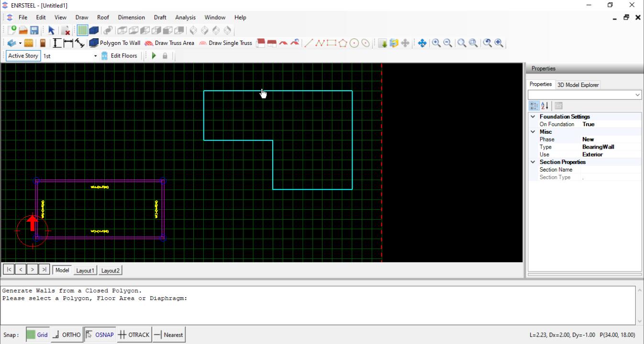This screenshot has height=344, width=644.
Task: Click the Polygon To Wall button
Action: pos(115,43)
